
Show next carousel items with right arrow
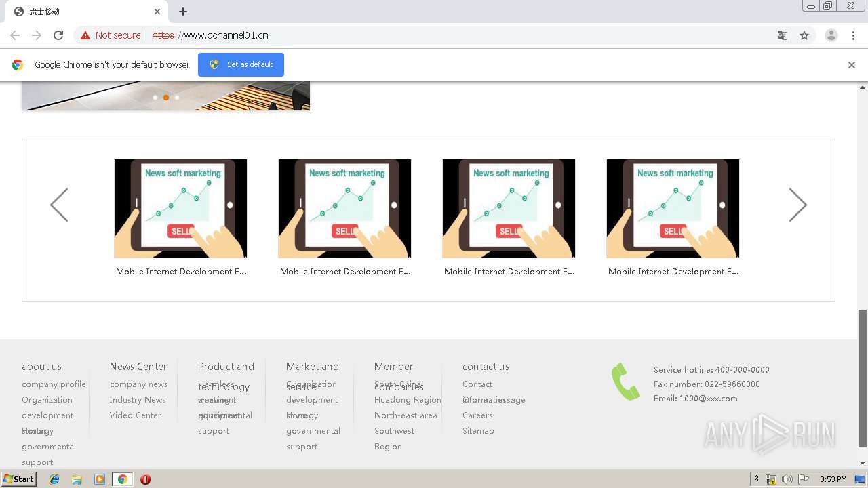798,205
